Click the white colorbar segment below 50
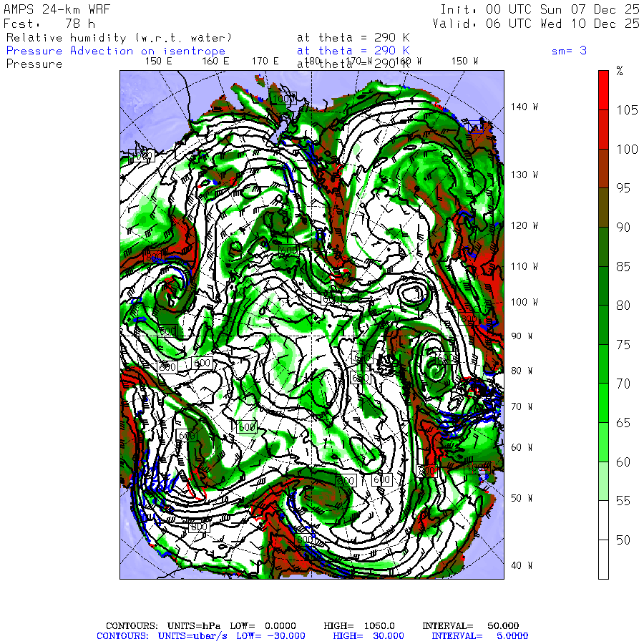The width and height of the screenshot is (644, 644). click(x=603, y=559)
